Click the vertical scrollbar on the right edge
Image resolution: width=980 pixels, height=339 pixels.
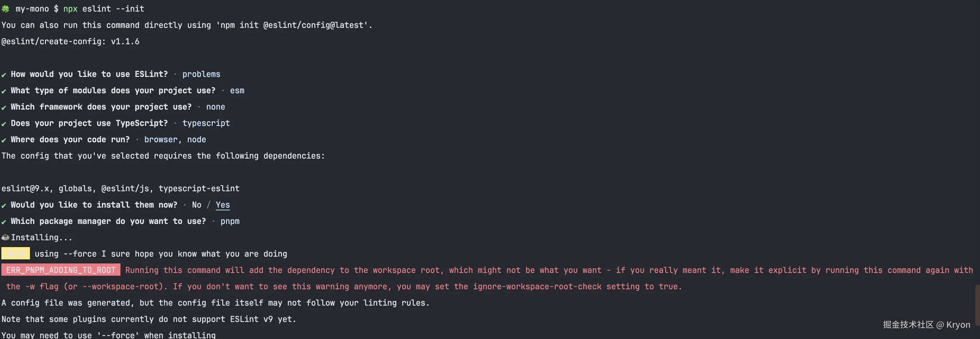point(977,304)
